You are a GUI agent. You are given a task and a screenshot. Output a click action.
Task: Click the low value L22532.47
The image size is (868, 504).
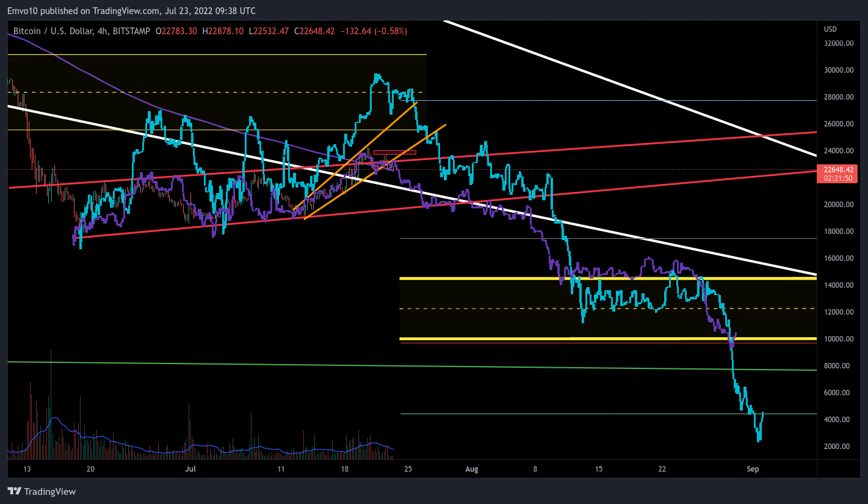click(x=269, y=31)
